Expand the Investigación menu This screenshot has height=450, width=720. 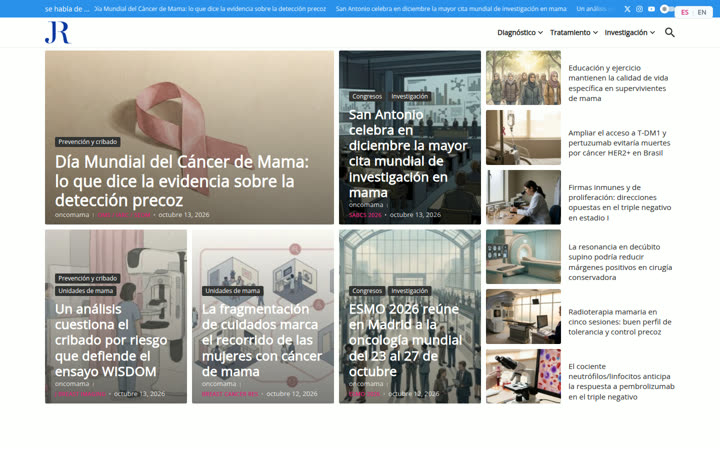coord(630,33)
